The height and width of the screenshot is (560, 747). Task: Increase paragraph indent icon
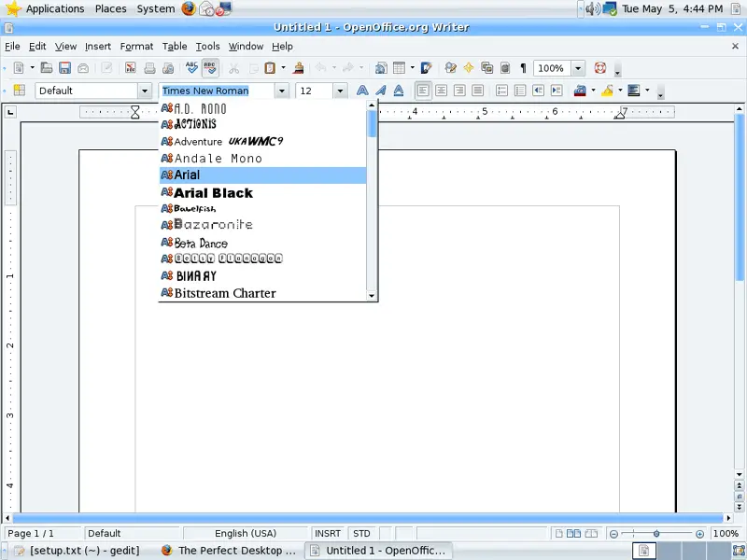pyautogui.click(x=557, y=91)
